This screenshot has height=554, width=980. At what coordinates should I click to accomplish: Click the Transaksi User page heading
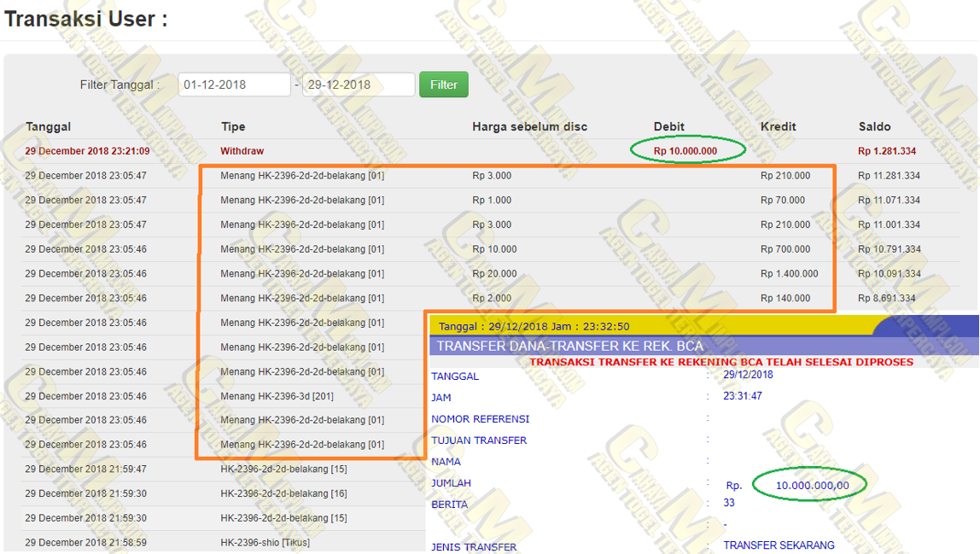tap(85, 19)
